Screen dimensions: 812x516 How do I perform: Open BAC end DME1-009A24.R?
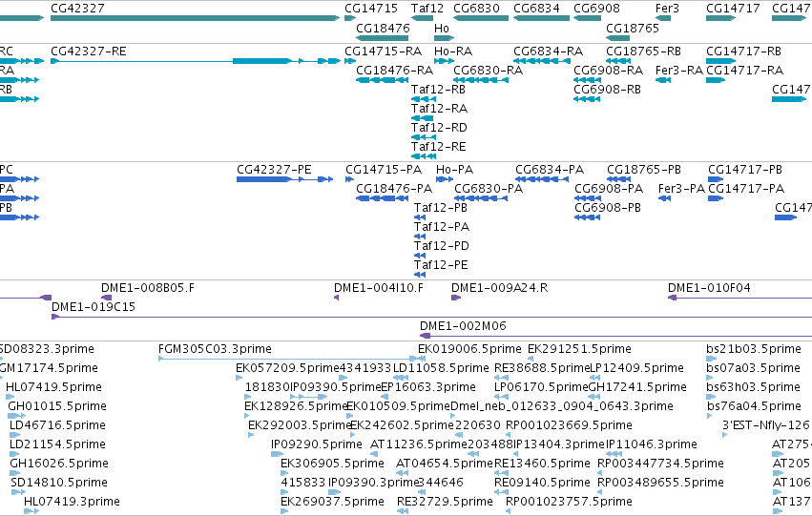click(456, 298)
